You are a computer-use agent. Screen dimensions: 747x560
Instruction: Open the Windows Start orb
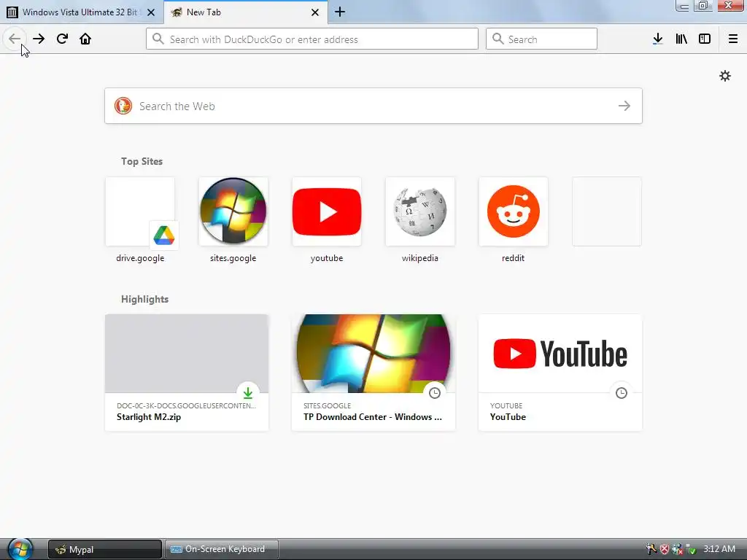[x=20, y=549]
